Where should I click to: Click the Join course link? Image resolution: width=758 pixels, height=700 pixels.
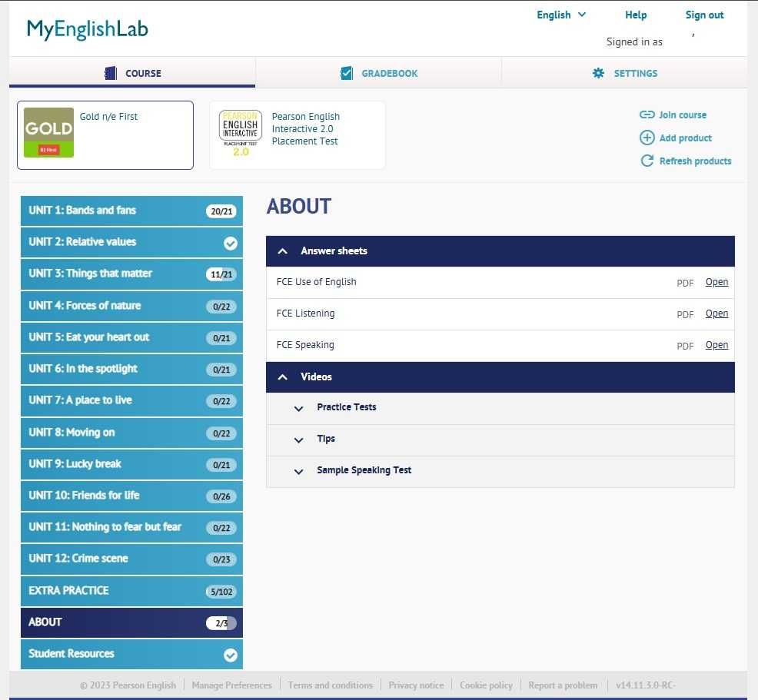pyautogui.click(x=683, y=115)
